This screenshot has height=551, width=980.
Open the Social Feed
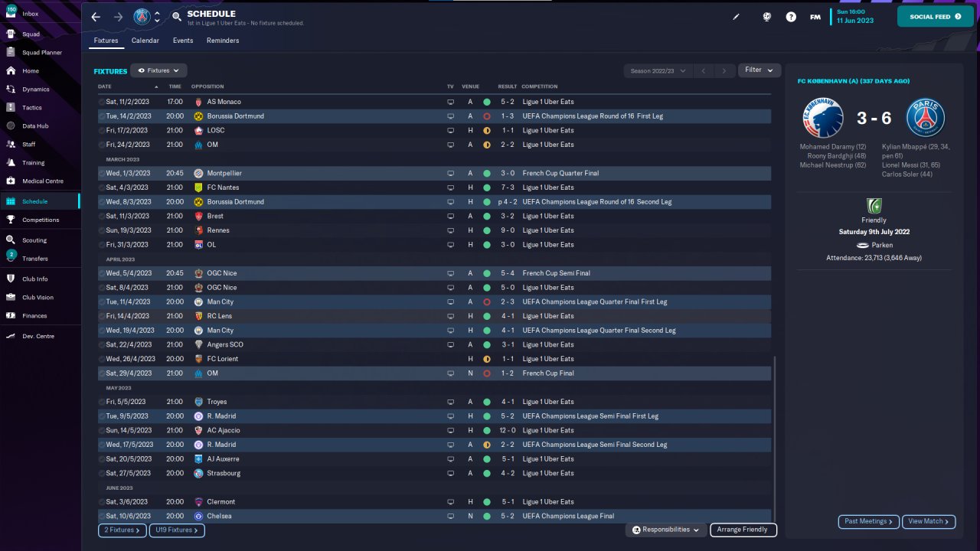pos(935,17)
